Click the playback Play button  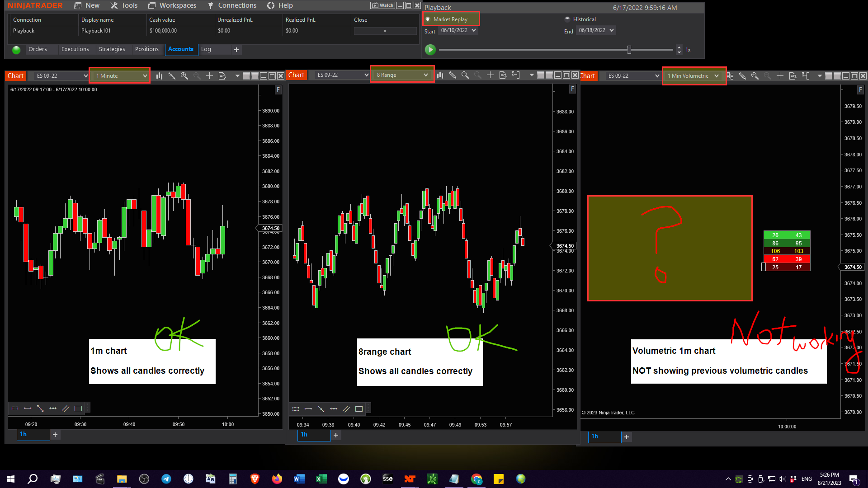430,50
